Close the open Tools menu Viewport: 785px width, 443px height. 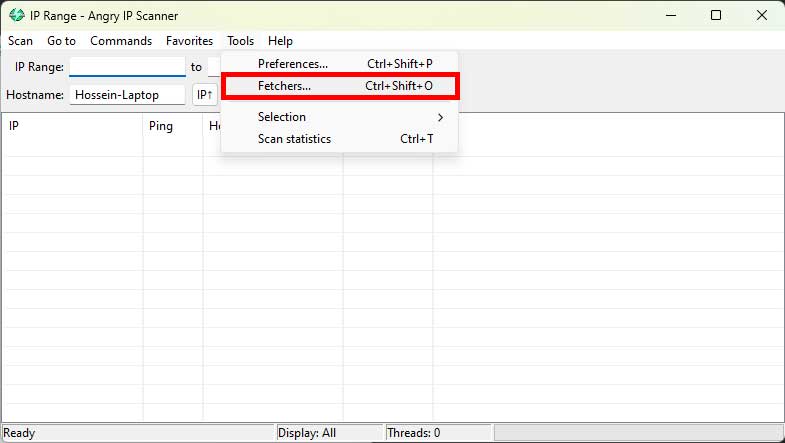coord(240,41)
